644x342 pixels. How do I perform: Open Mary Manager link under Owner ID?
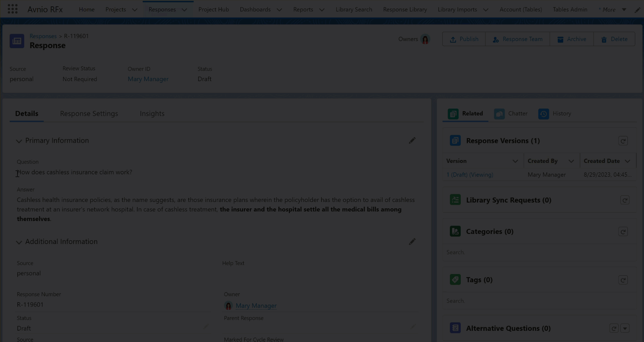148,79
